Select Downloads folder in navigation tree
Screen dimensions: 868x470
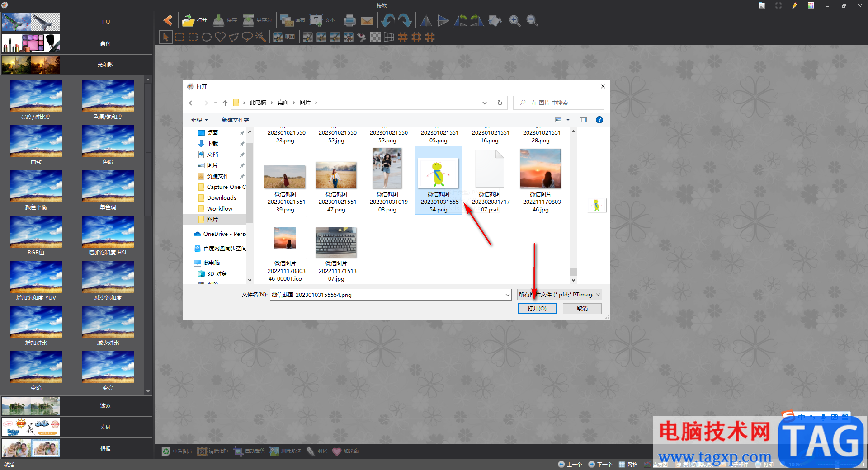[222, 198]
